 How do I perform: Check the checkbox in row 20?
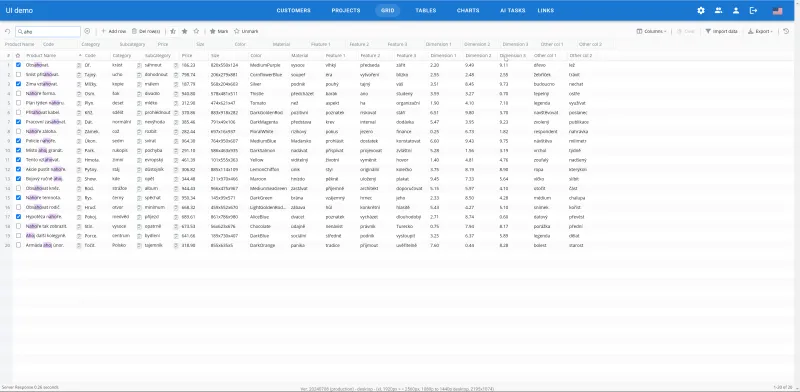(x=18, y=245)
